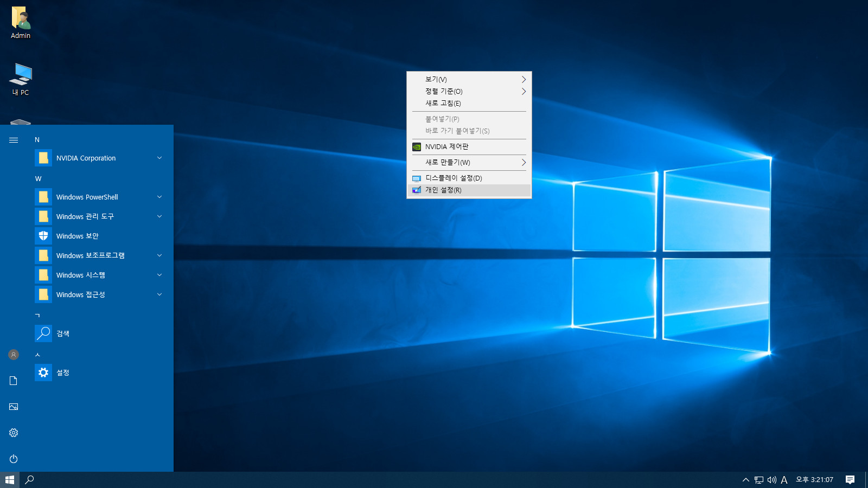Click the Windows 보조프로그램 folder icon
Image resolution: width=868 pixels, height=488 pixels.
click(x=43, y=255)
